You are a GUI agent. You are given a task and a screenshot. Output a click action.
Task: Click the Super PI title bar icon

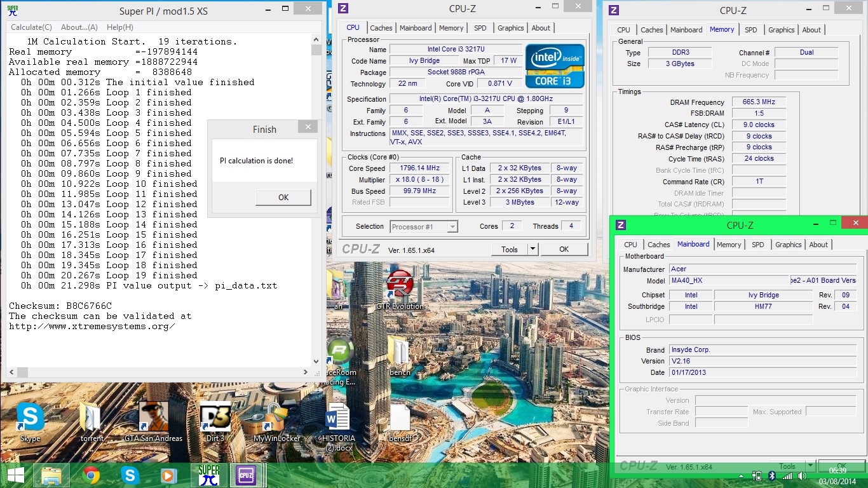pyautogui.click(x=12, y=10)
